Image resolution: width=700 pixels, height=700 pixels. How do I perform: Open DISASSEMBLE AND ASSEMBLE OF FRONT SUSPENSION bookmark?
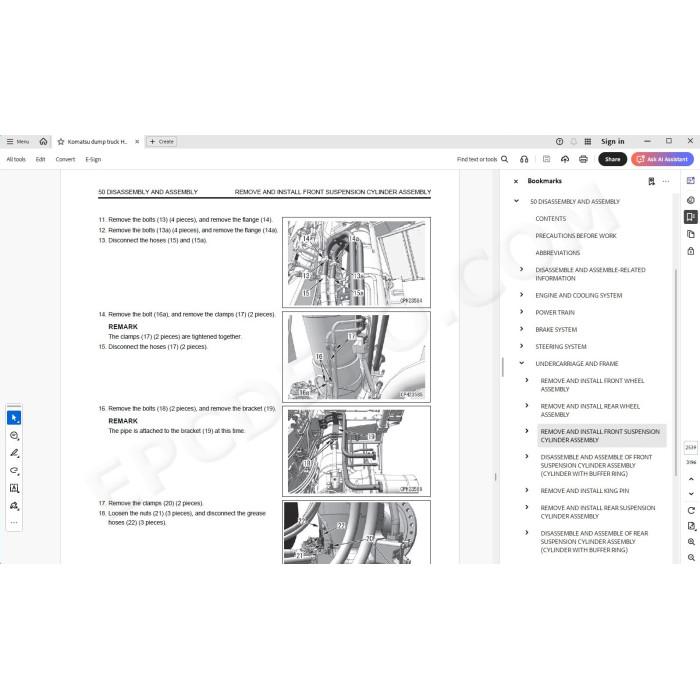point(596,465)
